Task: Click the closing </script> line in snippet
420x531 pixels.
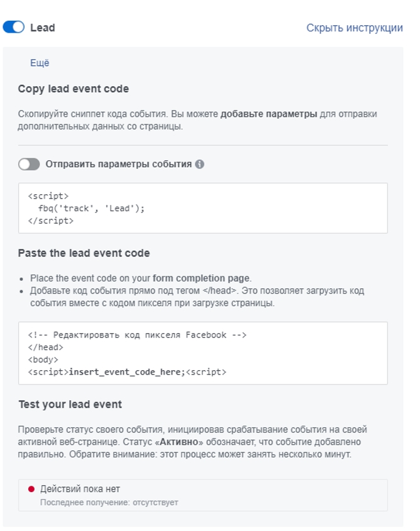Action: click(50, 221)
